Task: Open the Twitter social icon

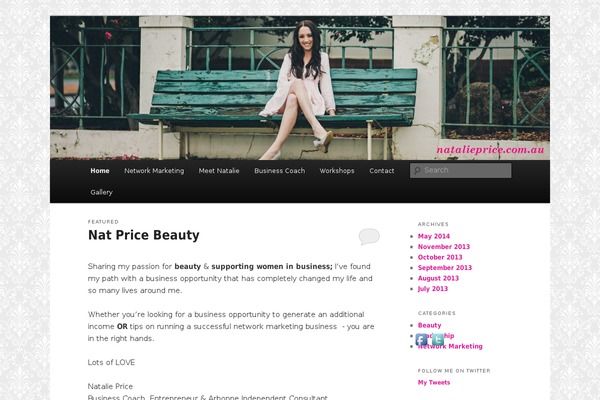Action: pyautogui.click(x=438, y=340)
